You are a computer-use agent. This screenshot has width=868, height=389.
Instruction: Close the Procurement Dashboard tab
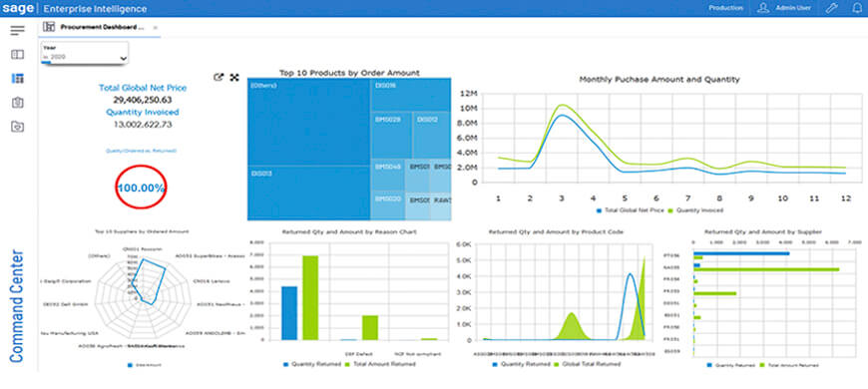pos(155,27)
